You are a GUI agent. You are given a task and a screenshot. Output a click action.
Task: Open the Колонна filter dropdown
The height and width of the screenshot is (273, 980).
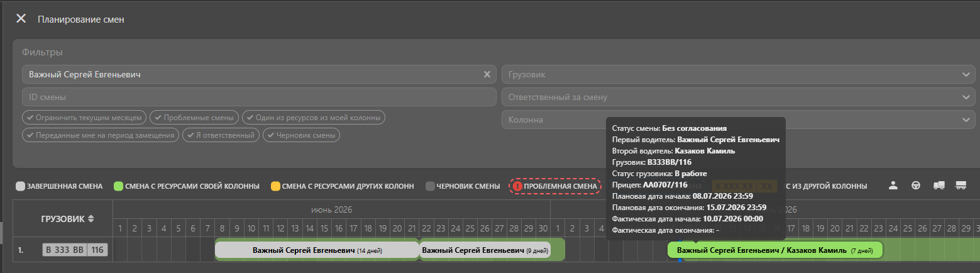click(x=739, y=120)
